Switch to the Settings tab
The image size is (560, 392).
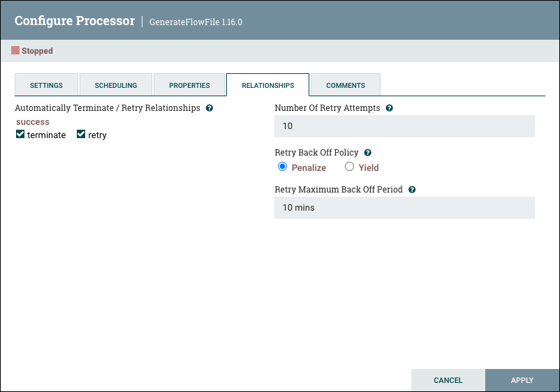pyautogui.click(x=46, y=85)
